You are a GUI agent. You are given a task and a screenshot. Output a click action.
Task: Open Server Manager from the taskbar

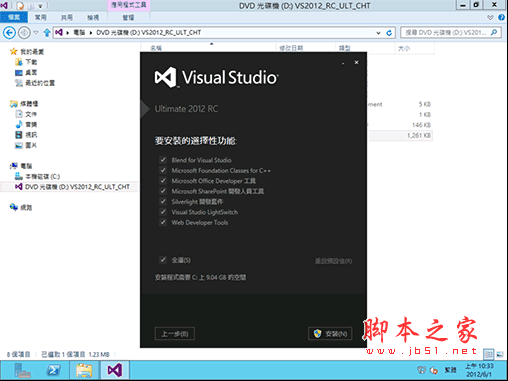23,370
